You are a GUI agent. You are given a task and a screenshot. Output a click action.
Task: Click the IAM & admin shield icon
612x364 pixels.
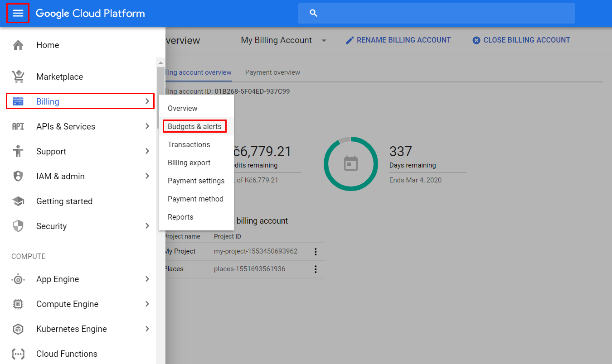(18, 176)
